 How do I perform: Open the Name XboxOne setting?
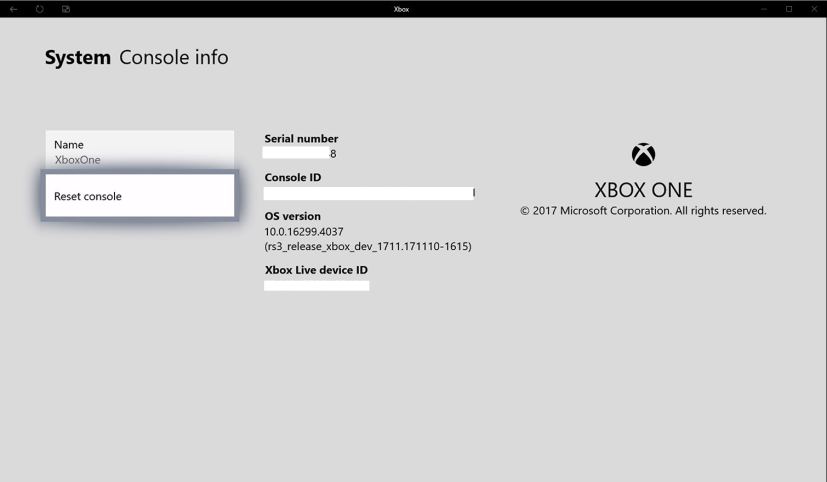140,150
